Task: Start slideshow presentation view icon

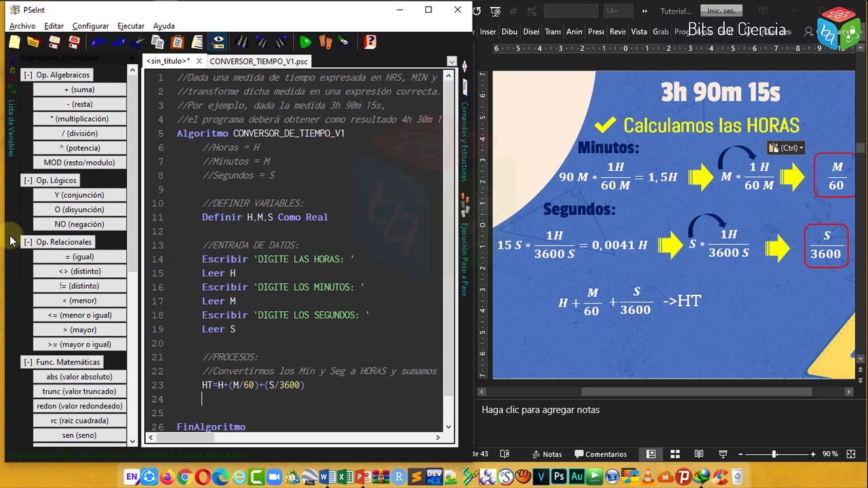Action: tap(723, 454)
